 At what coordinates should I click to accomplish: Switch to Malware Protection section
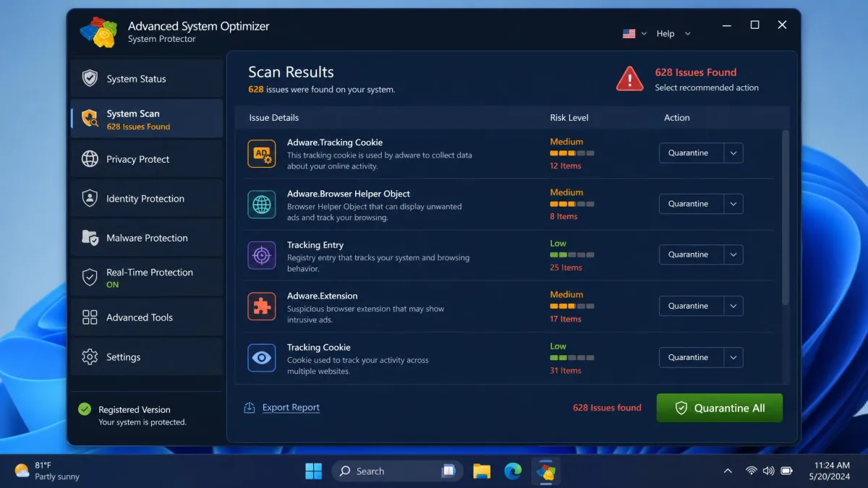click(147, 238)
